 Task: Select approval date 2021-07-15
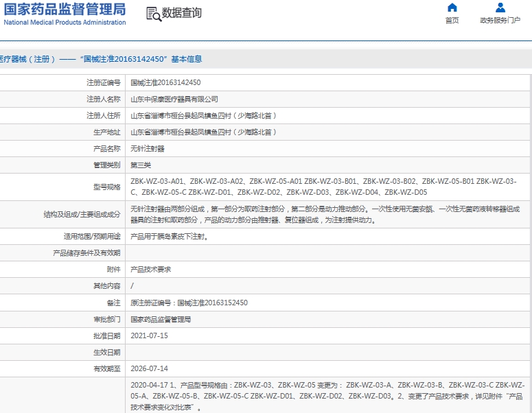pos(149,336)
